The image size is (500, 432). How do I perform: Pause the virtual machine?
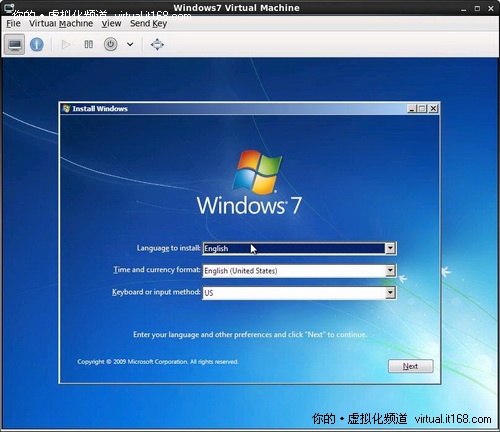pos(89,44)
